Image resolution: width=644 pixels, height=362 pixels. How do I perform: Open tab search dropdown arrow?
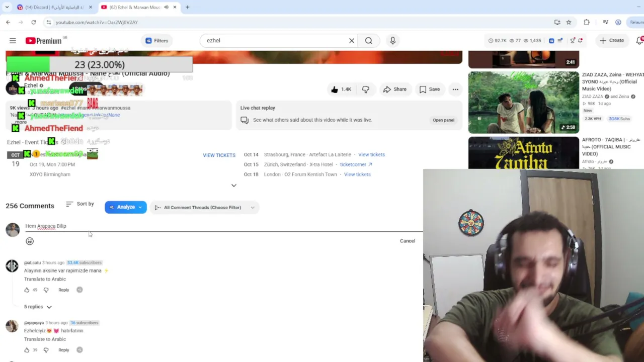[x=7, y=7]
